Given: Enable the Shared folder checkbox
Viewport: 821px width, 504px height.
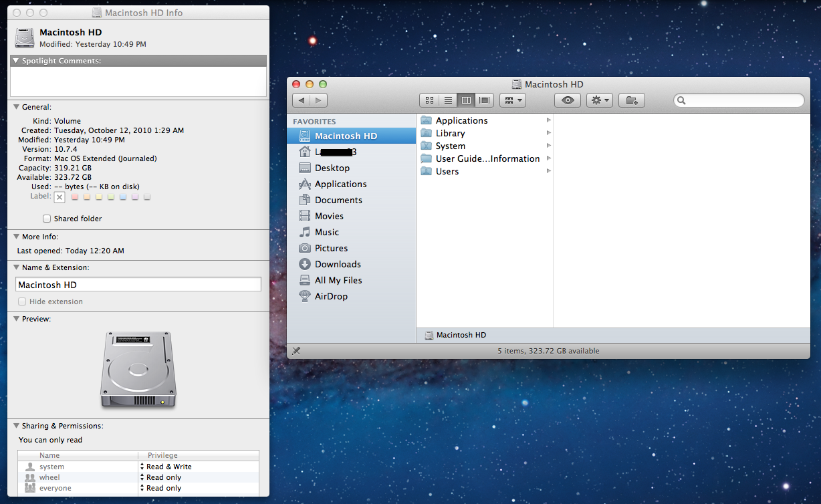Looking at the screenshot, I should (x=47, y=219).
